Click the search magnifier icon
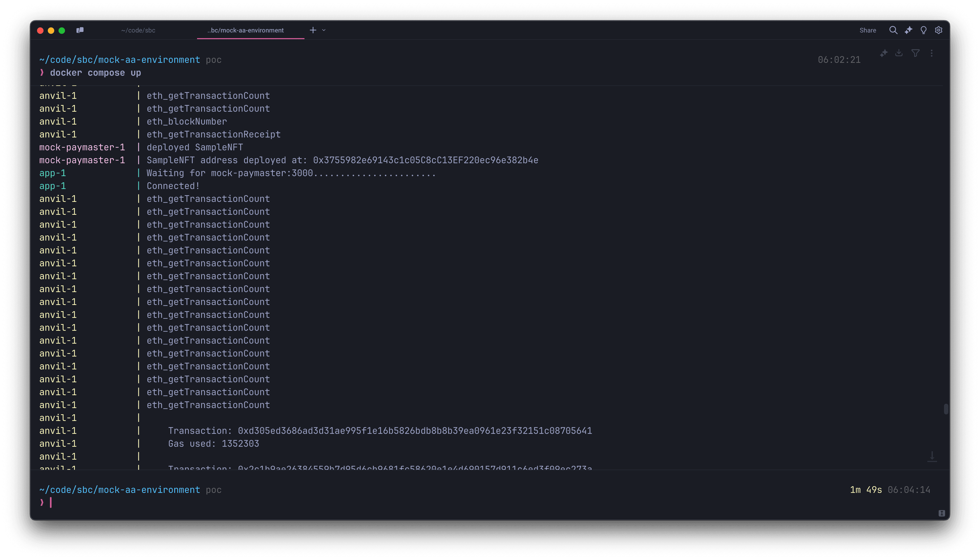The image size is (980, 560). [x=893, y=30]
